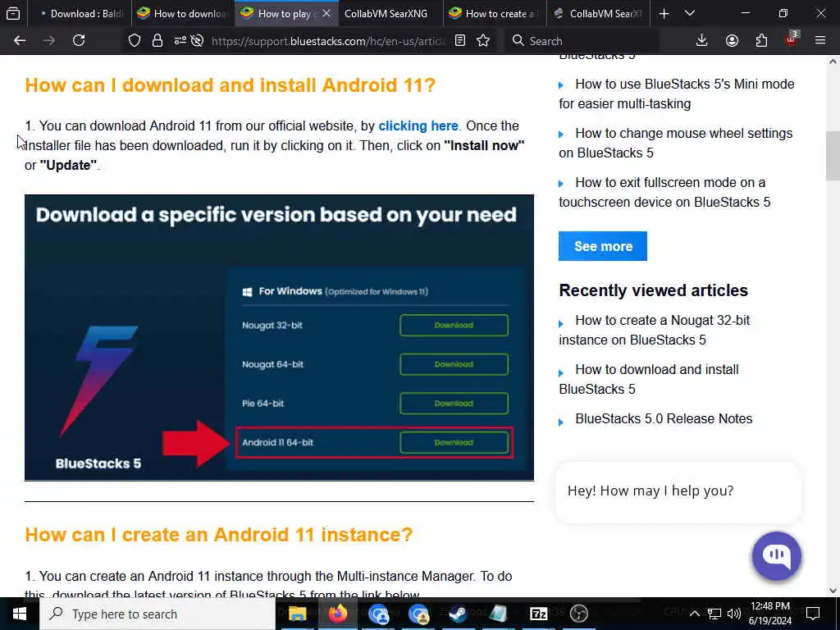The width and height of the screenshot is (840, 630).
Task: Close the How to play tab
Action: [326, 13]
